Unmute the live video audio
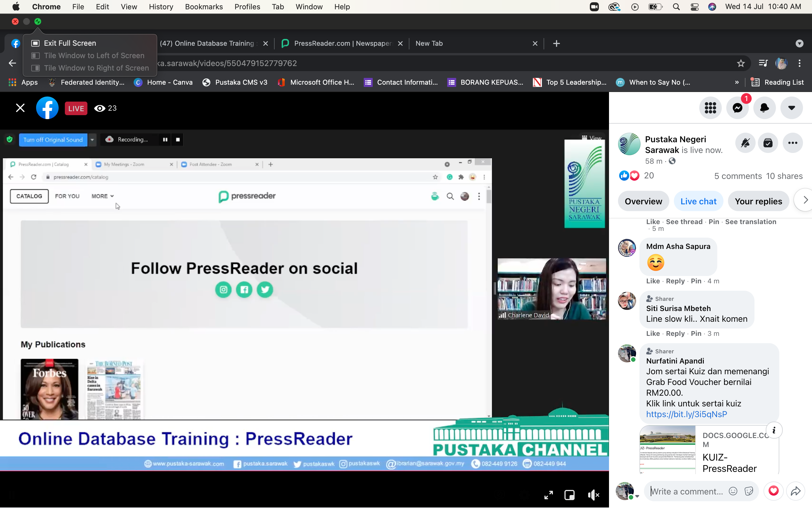The image size is (812, 508). click(x=593, y=494)
